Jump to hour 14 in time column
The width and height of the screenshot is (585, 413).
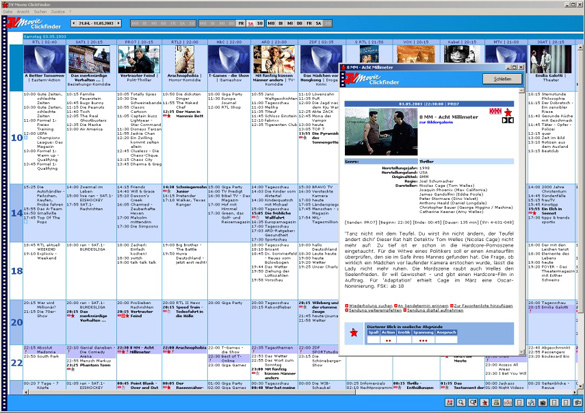pos(16,213)
